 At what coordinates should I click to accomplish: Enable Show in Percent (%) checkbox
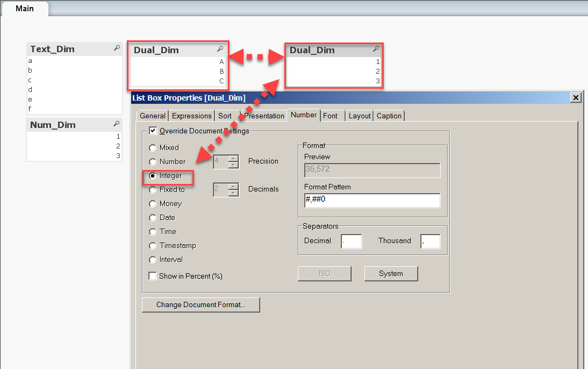coord(153,276)
